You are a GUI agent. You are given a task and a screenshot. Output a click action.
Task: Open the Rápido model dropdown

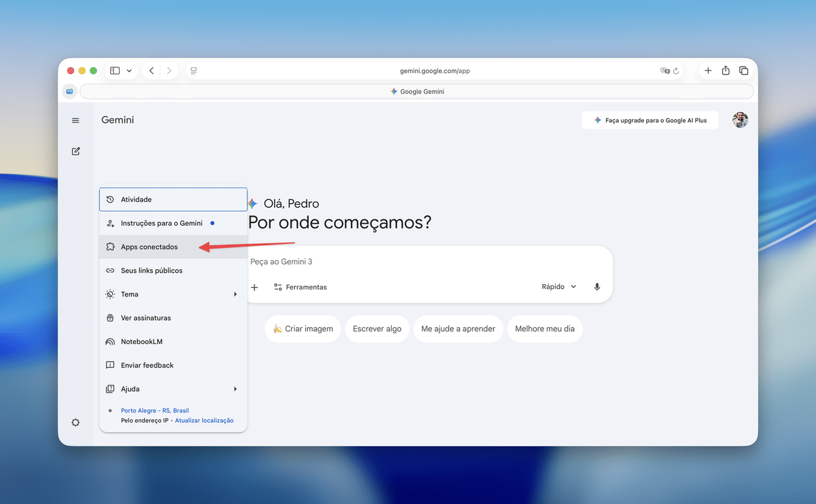pyautogui.click(x=558, y=287)
